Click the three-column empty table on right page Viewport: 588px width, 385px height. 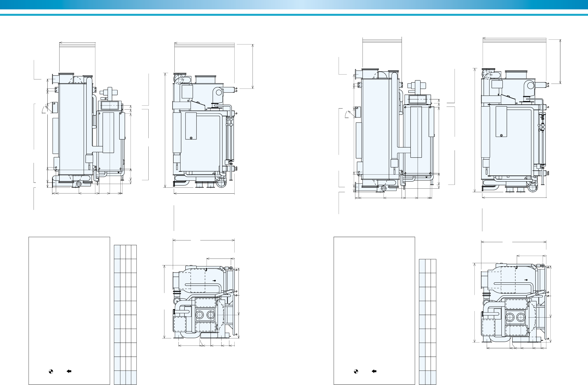[428, 322]
